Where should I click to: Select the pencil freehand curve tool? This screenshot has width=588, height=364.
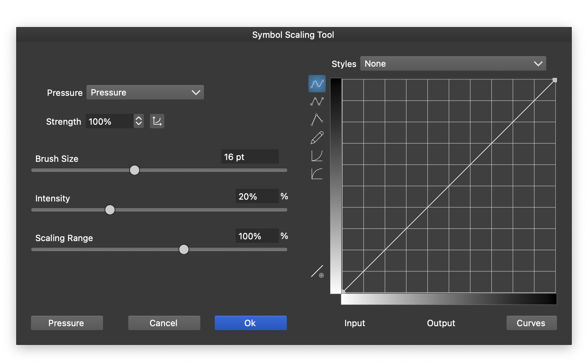pos(317,138)
